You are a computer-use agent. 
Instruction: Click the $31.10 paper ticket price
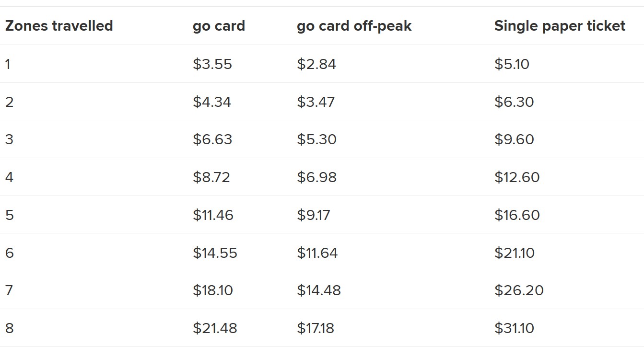(514, 328)
